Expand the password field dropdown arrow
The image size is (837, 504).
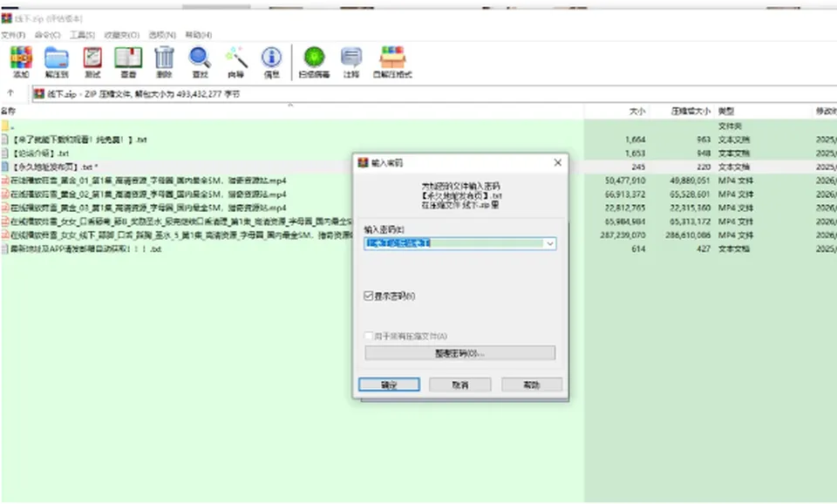click(x=550, y=243)
